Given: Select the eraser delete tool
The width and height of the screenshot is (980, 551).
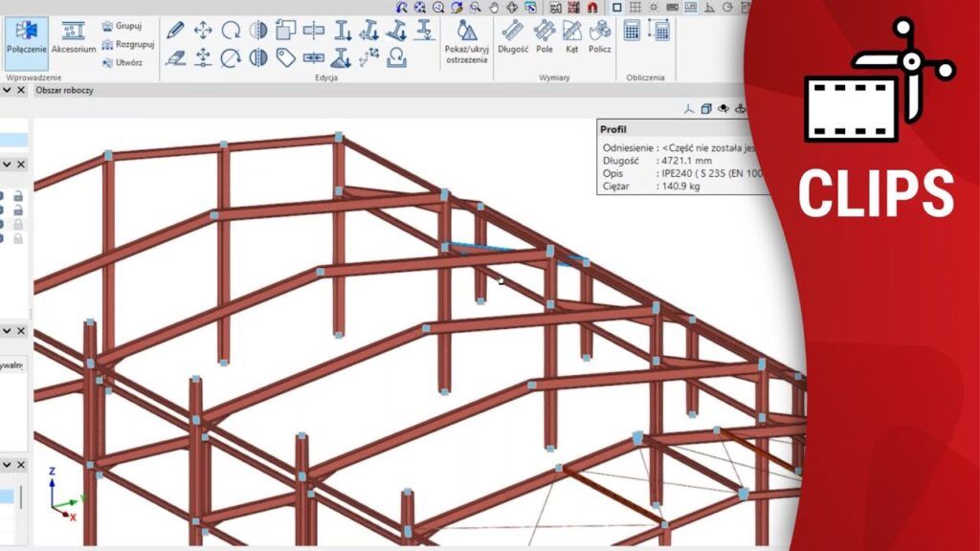Looking at the screenshot, I should (x=174, y=58).
